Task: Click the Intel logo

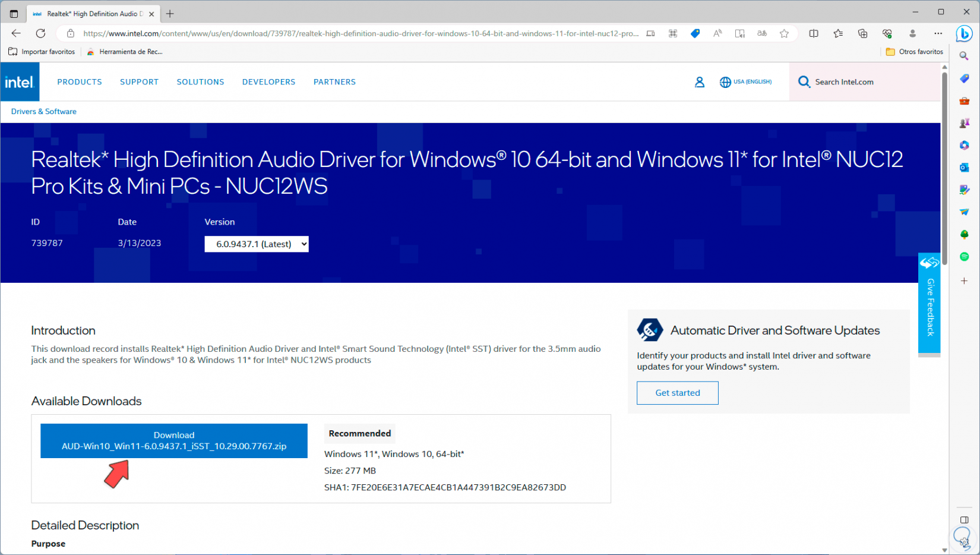Action: click(20, 82)
